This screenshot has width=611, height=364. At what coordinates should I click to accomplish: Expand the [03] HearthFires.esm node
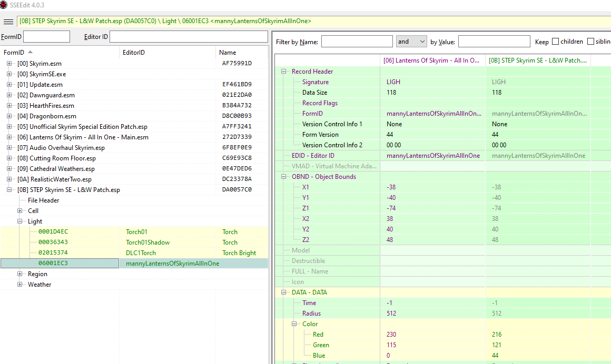9,106
